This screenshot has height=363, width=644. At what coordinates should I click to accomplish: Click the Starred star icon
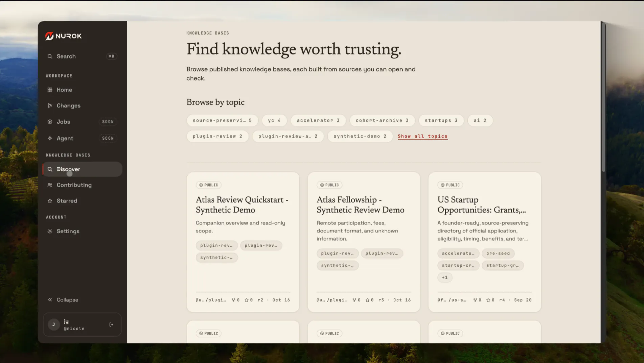(x=50, y=201)
